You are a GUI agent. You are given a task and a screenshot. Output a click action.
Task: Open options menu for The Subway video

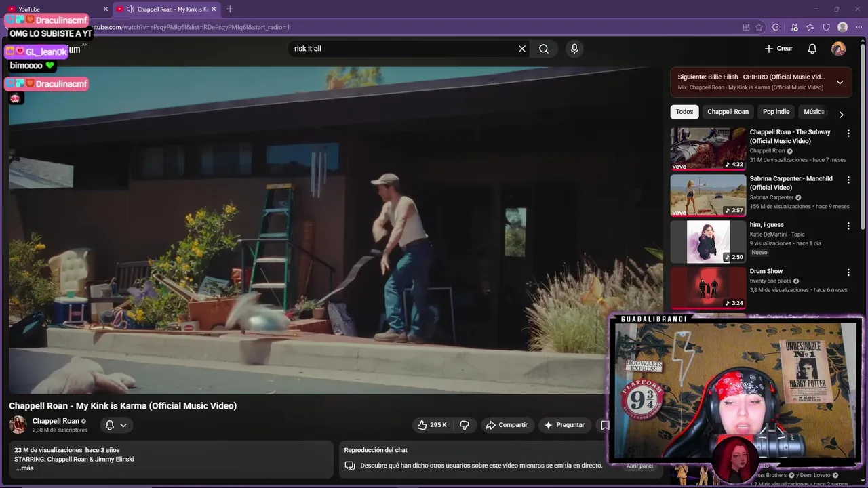pos(848,134)
